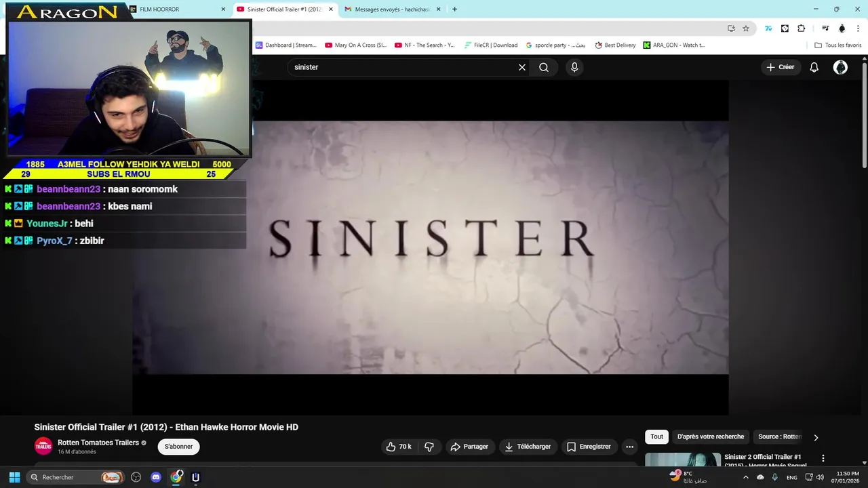Click the second square extension icon in toolbar
868x488 pixels.
pyautogui.click(x=785, y=28)
